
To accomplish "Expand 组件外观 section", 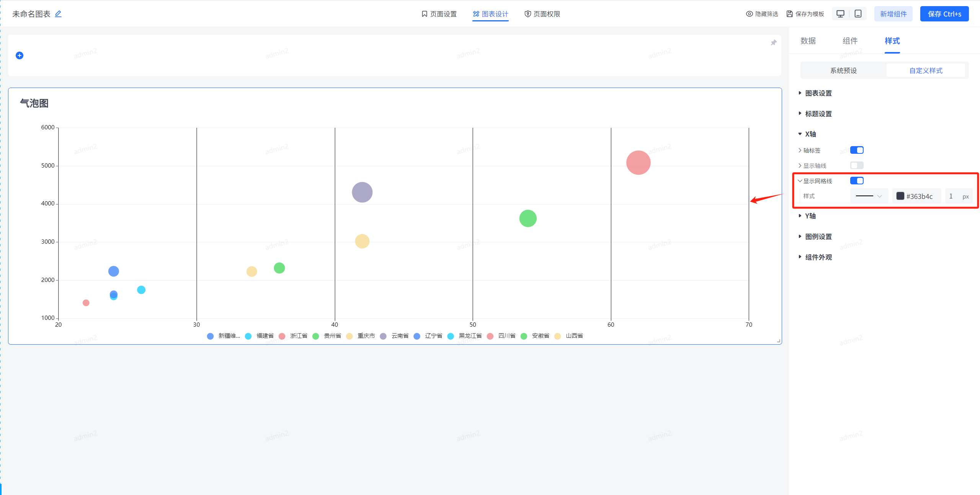I will pyautogui.click(x=815, y=257).
